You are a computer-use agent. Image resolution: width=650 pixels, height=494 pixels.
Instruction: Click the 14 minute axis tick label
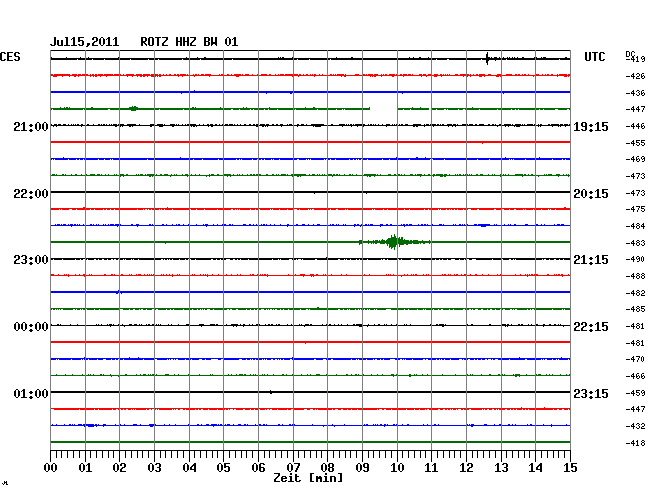coord(535,468)
